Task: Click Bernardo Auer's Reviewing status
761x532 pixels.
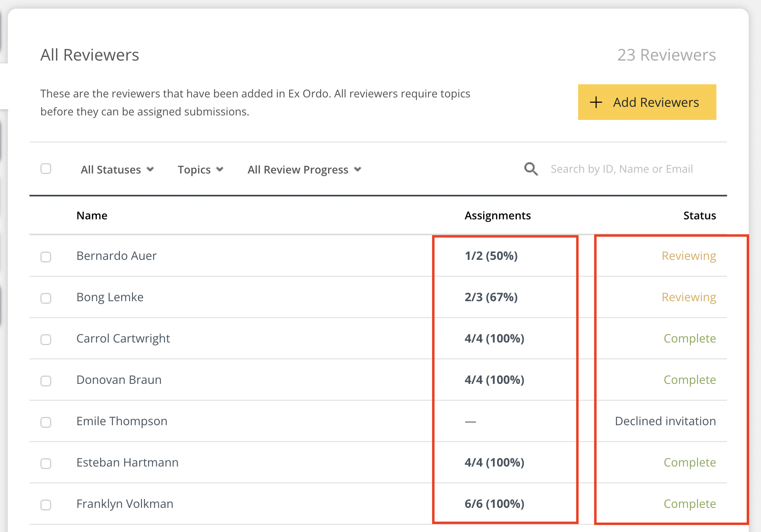Action: click(689, 256)
